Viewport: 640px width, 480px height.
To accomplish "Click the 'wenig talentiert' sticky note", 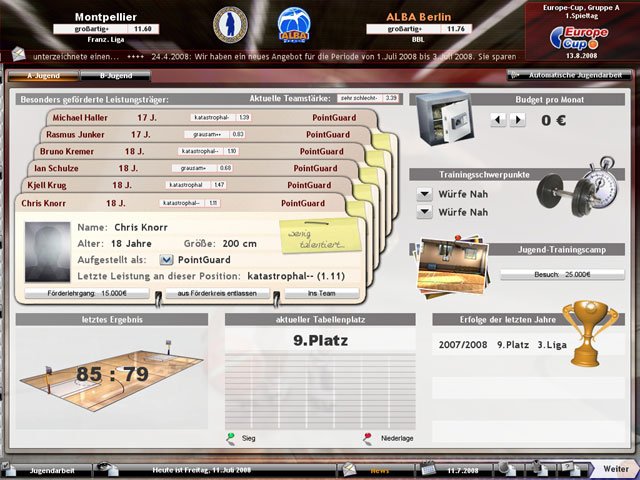I will point(320,236).
